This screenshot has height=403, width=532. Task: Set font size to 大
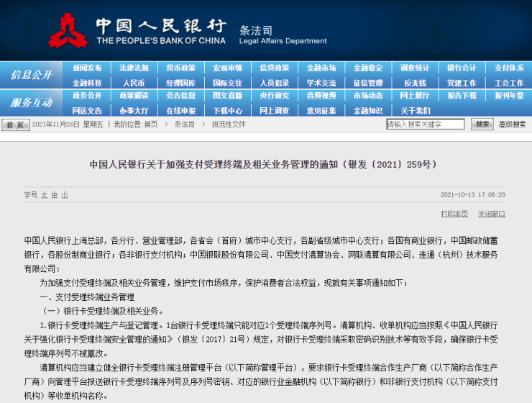pos(44,195)
